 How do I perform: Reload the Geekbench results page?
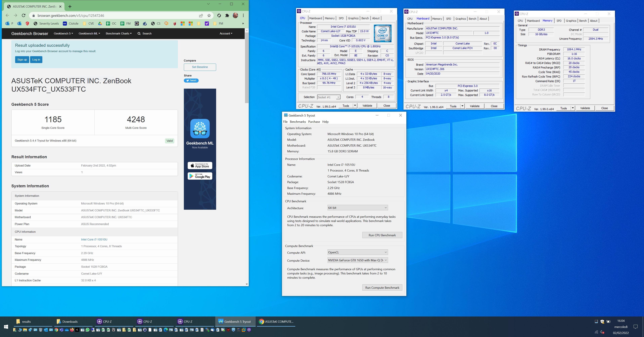[x=24, y=15]
